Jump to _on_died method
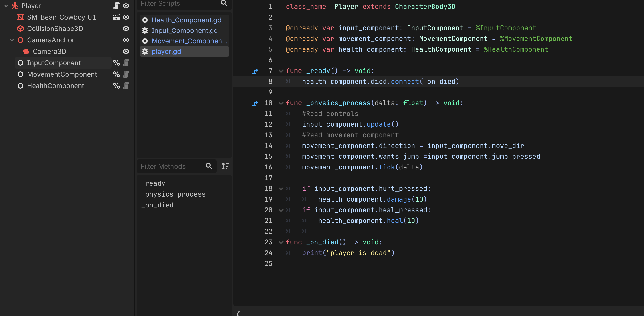This screenshot has height=316, width=644. pos(157,206)
